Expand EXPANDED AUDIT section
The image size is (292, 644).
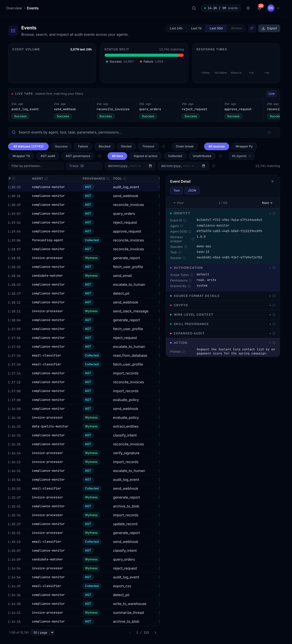[223, 333]
